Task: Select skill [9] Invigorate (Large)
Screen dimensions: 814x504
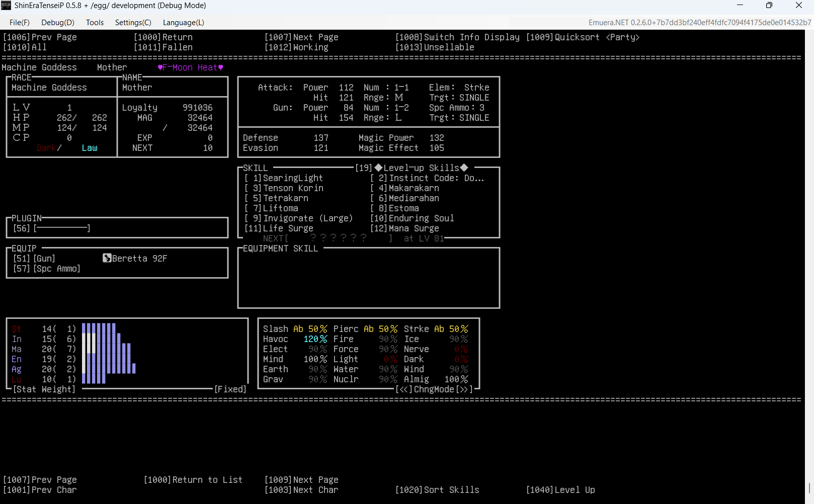Action: (x=299, y=218)
